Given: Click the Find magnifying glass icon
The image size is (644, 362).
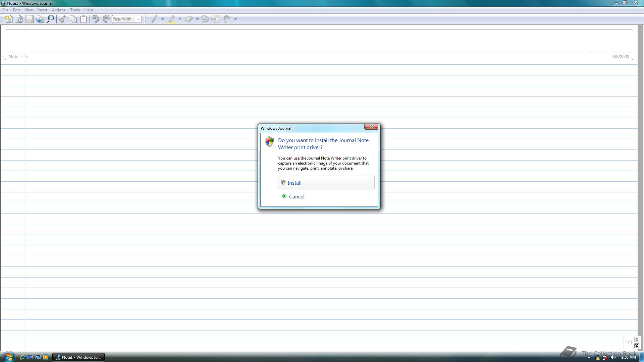Looking at the screenshot, I should [50, 19].
